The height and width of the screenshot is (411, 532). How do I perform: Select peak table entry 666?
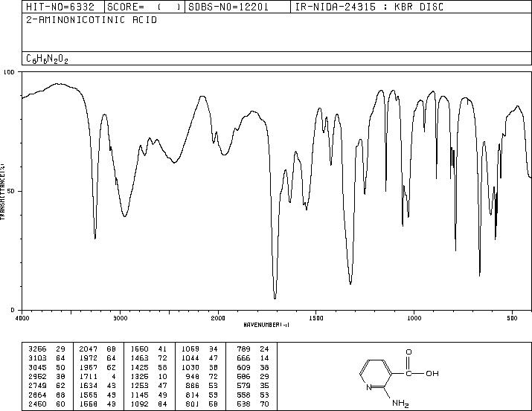tap(243, 358)
